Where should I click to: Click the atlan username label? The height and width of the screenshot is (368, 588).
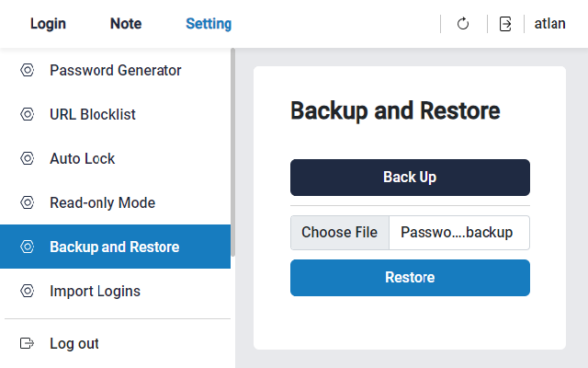(550, 24)
